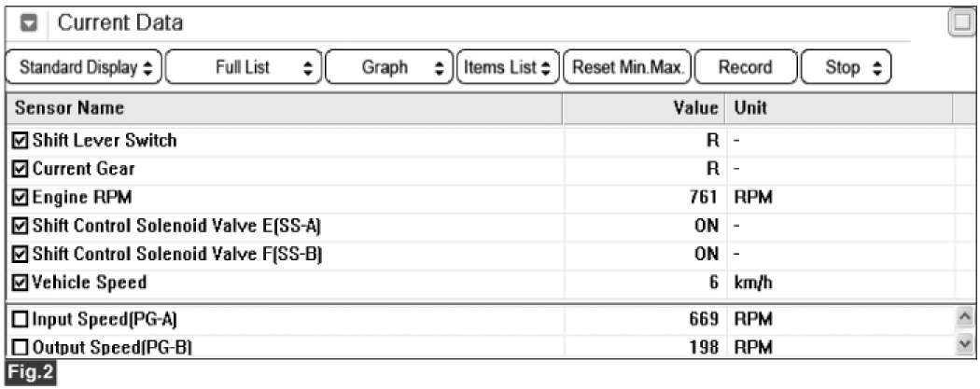Open the Stop dropdown
The image size is (980, 389).
[x=847, y=67]
